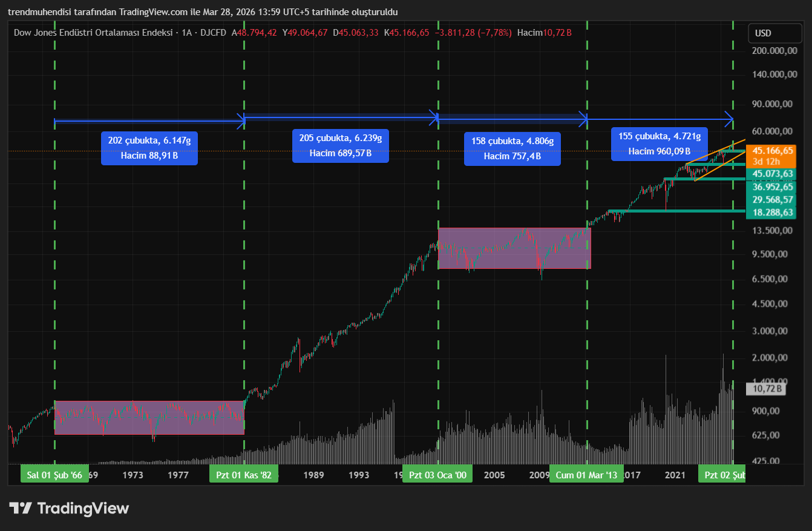Select the 155 çubukta, 4.721g measurement label
This screenshot has height=531, width=812.
pyautogui.click(x=660, y=143)
